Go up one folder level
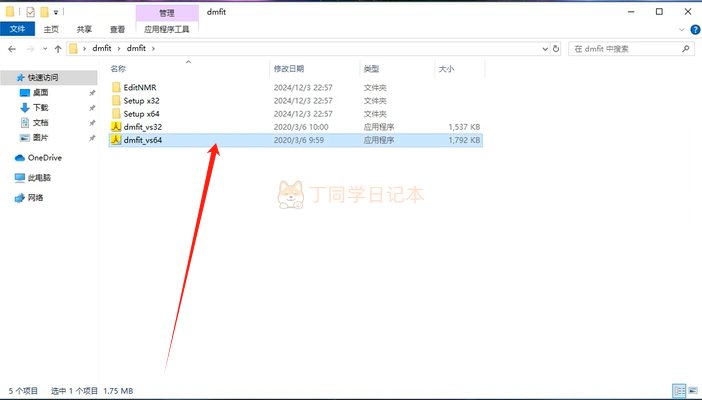 58,48
